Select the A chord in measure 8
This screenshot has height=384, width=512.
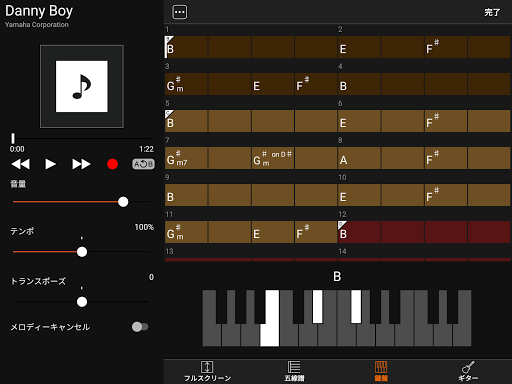pyautogui.click(x=359, y=158)
